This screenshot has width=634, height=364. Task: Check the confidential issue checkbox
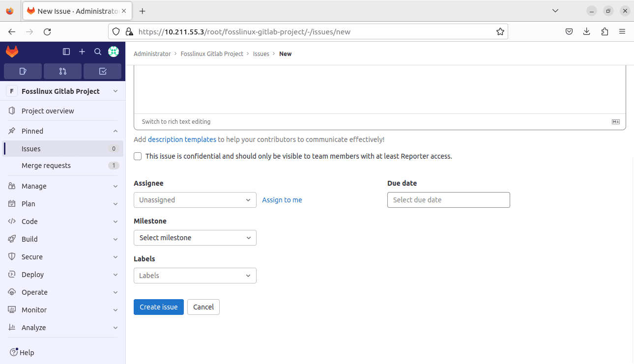point(138,156)
